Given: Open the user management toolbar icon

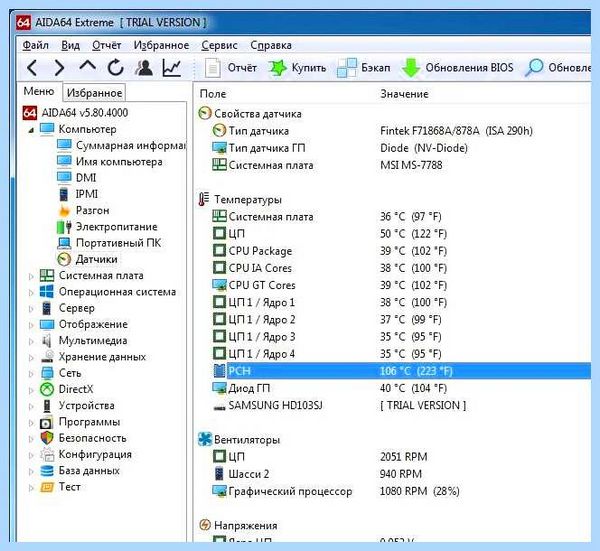Looking at the screenshot, I should 144,68.
